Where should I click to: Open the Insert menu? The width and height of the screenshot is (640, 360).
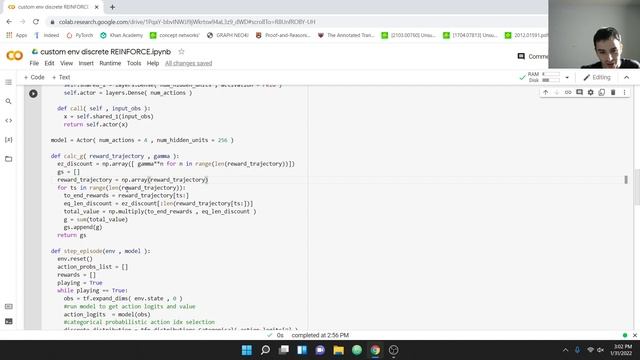pos(86,63)
